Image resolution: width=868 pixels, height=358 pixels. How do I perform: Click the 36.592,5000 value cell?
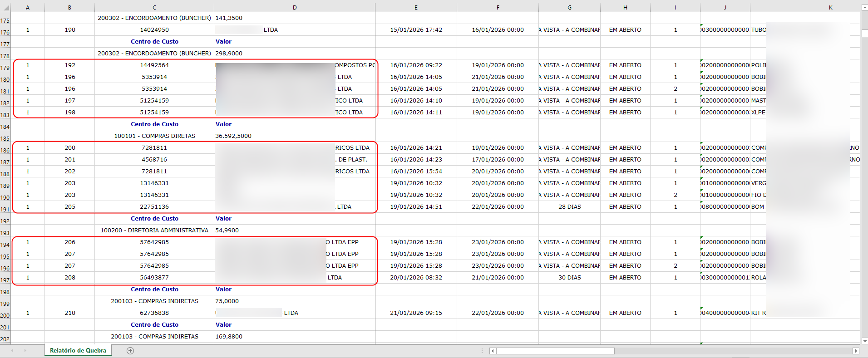pos(295,136)
